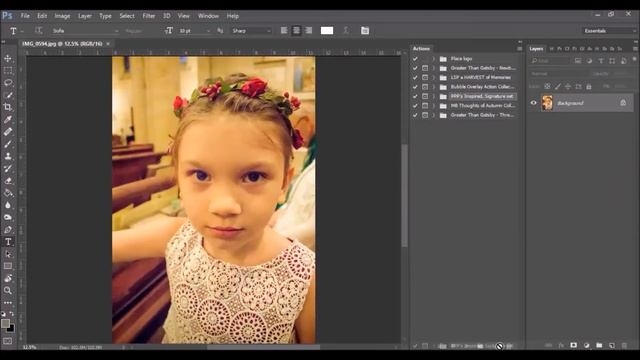Toggle checkmark for MR Thoughts of Autumn set
This screenshot has height=360, width=640.
[415, 106]
